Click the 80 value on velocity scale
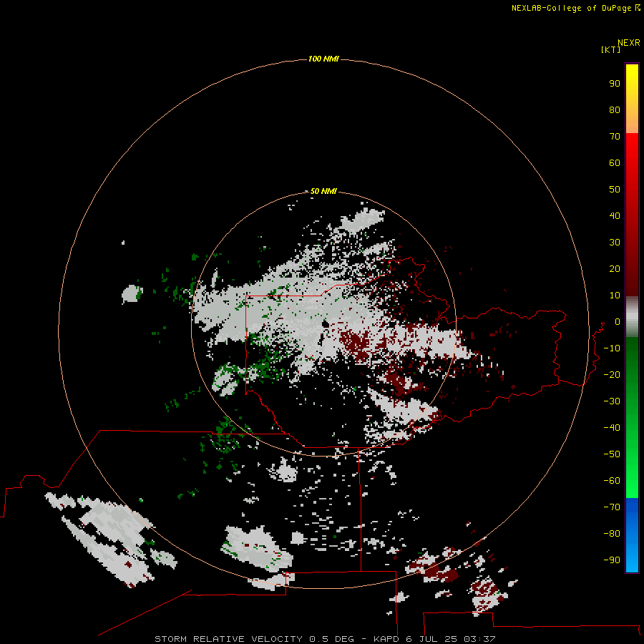Viewport: 644px width, 644px height. point(615,110)
